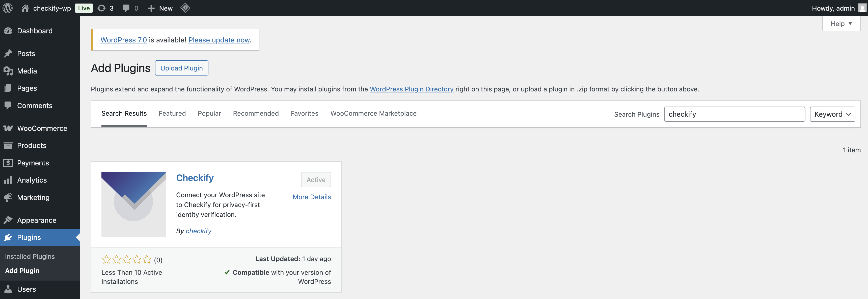
Task: Click "Less Than 10 Active Installations" text
Action: pyautogui.click(x=132, y=277)
